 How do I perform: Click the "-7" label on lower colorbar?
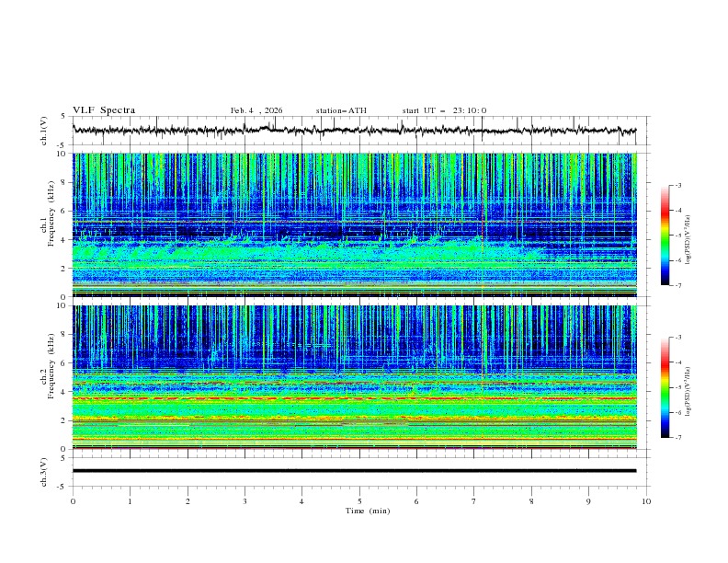pyautogui.click(x=678, y=438)
